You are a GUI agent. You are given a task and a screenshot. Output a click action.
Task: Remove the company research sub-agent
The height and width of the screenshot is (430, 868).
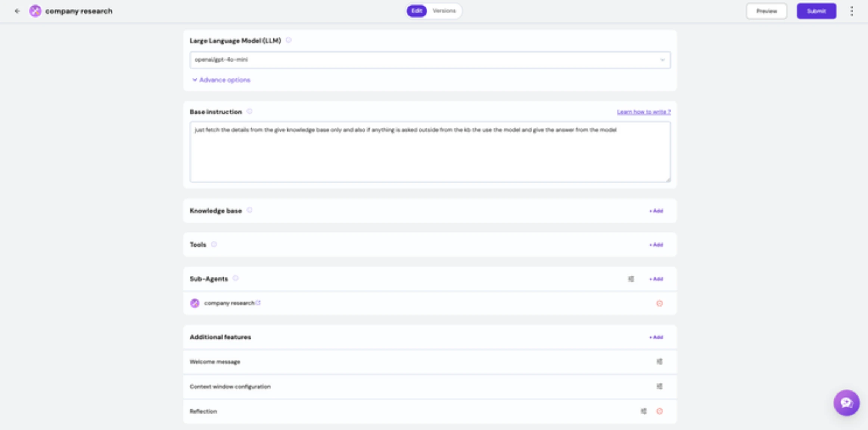[x=659, y=303]
